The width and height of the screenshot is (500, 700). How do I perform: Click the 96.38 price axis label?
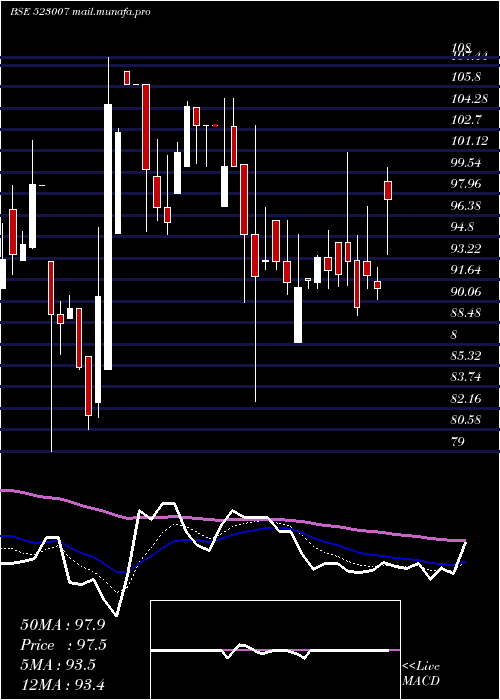pyautogui.click(x=466, y=206)
